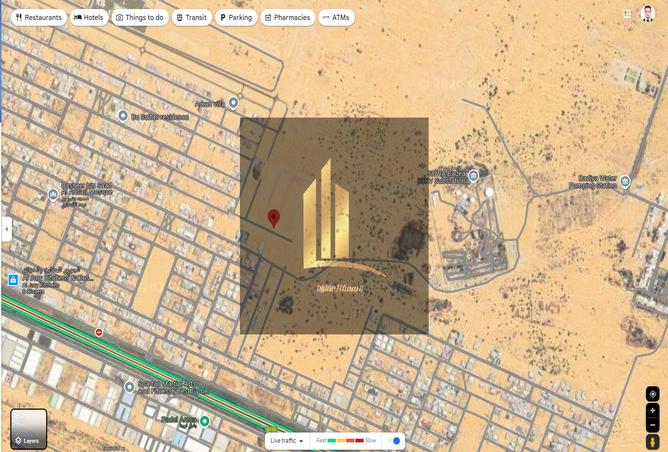Show Pharmacies on the map
This screenshot has width=668, height=452.
[287, 17]
